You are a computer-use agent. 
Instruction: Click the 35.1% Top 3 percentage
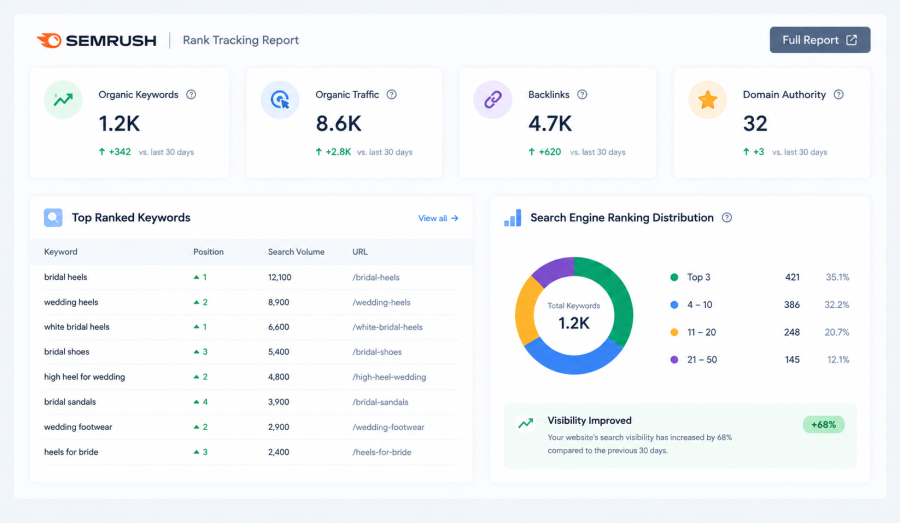point(837,277)
